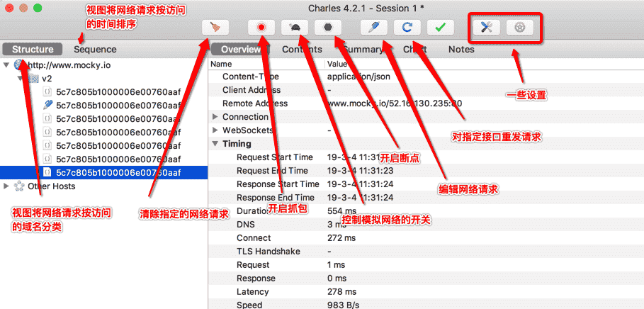
Task: Switch to the Sequence view
Action: point(95,50)
